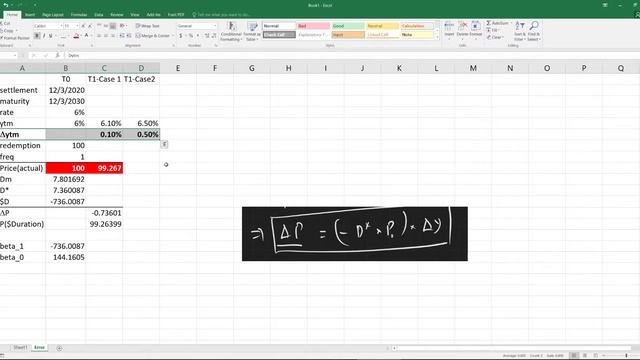The width and height of the screenshot is (640, 360).
Task: Click the Cut command in Clipboard group
Action: pyautogui.click(x=6, y=23)
